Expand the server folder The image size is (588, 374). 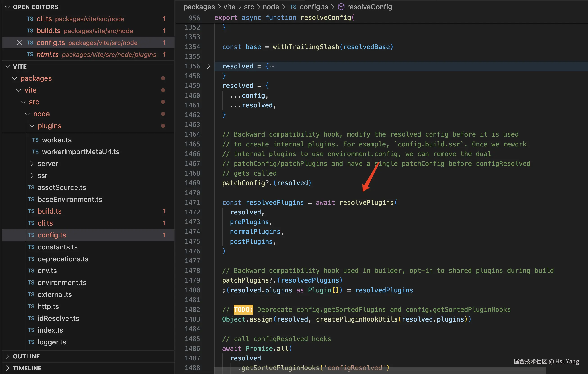pyautogui.click(x=32, y=164)
